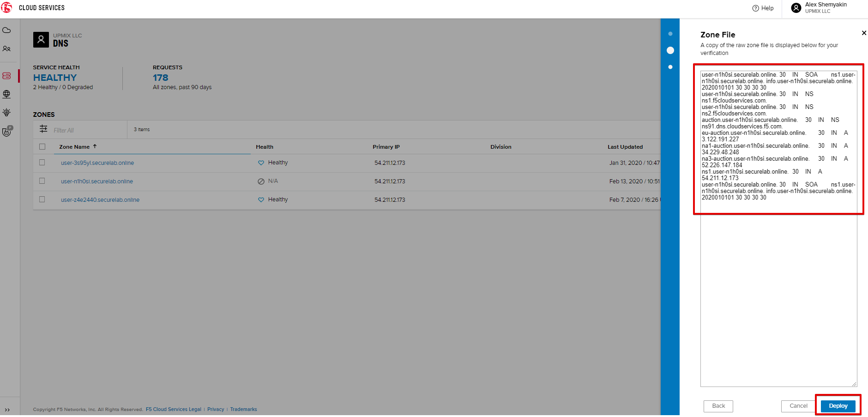Click the F5 logo in header
The image size is (868, 417).
7,7
